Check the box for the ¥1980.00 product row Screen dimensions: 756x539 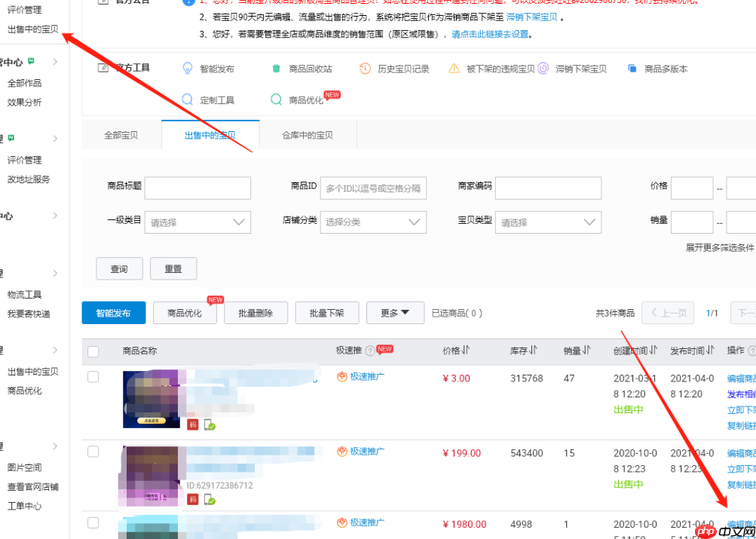pyautogui.click(x=93, y=522)
